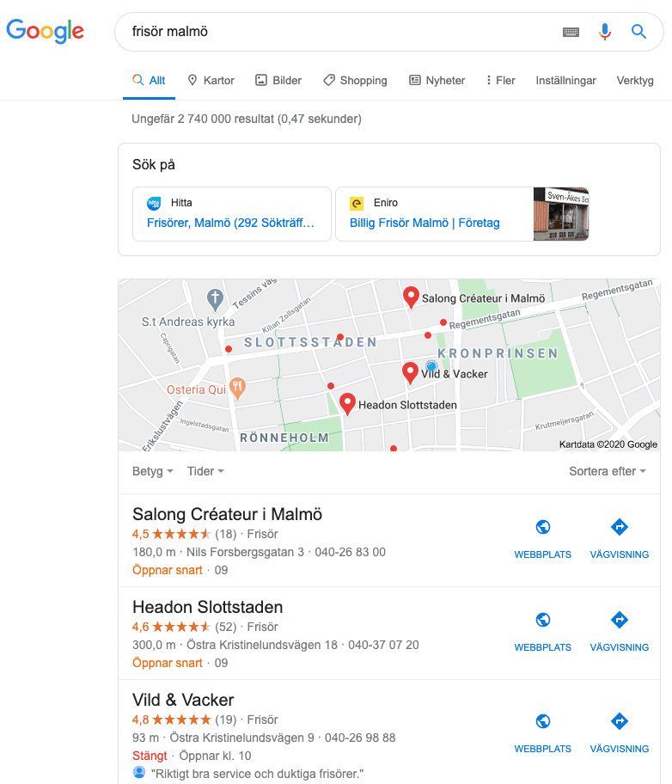
Task: Get directions icon for Vild & Vacker
Action: point(620,721)
